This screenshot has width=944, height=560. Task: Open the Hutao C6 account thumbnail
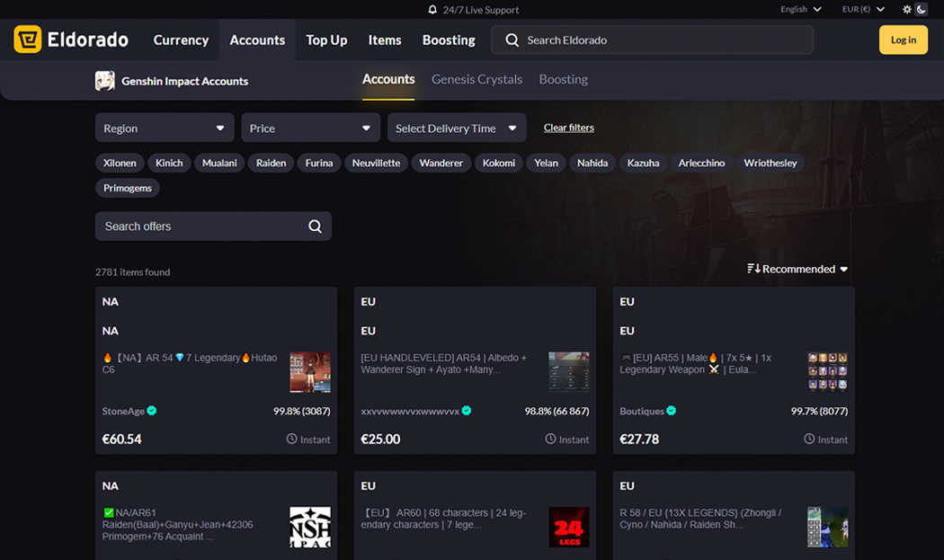[310, 372]
